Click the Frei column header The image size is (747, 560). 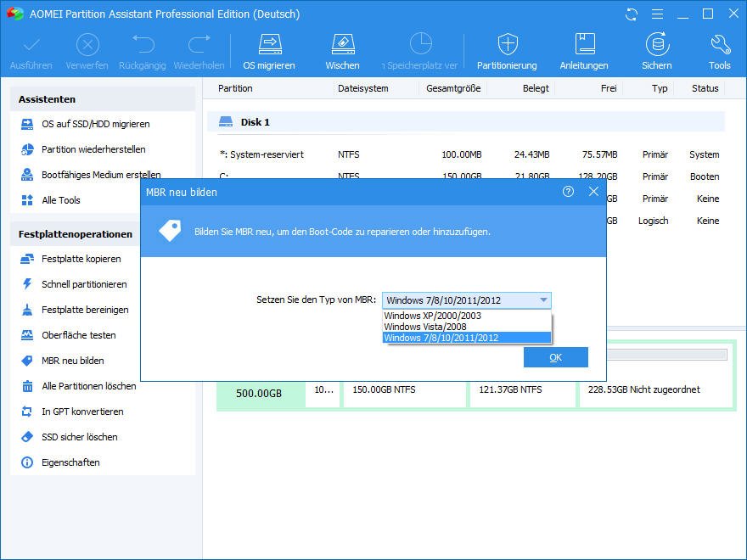[x=609, y=88]
